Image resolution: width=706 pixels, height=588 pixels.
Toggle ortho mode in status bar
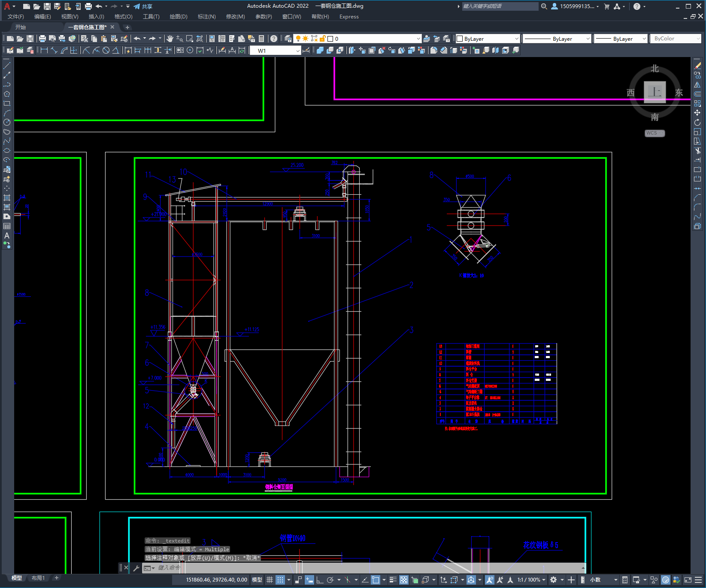[320, 580]
